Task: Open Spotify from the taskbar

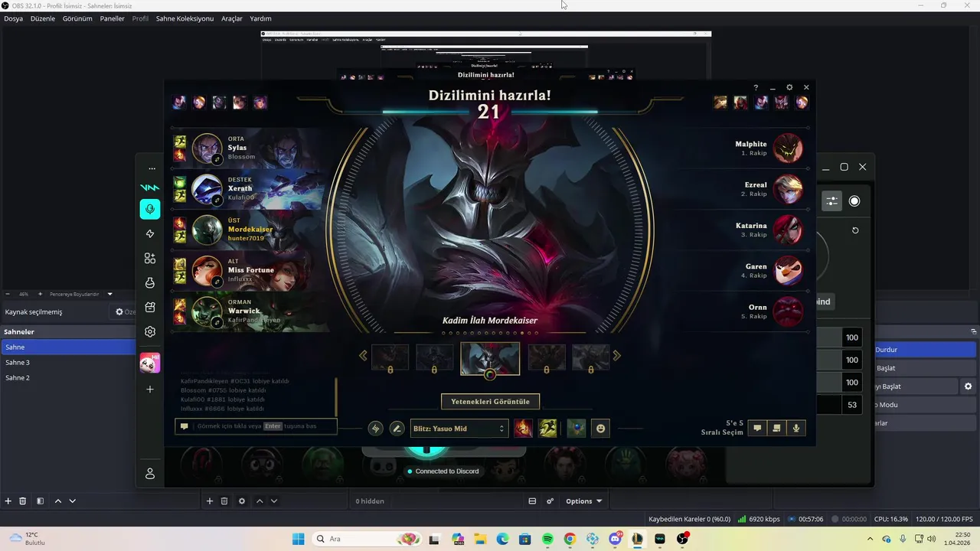Action: [547, 539]
